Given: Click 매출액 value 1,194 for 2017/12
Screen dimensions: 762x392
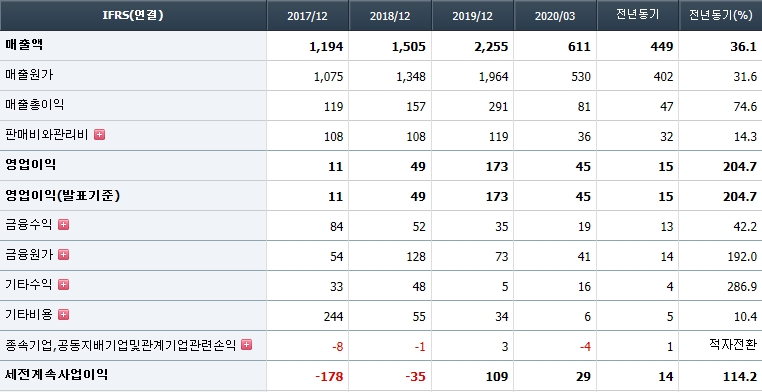Looking at the screenshot, I should point(326,47).
